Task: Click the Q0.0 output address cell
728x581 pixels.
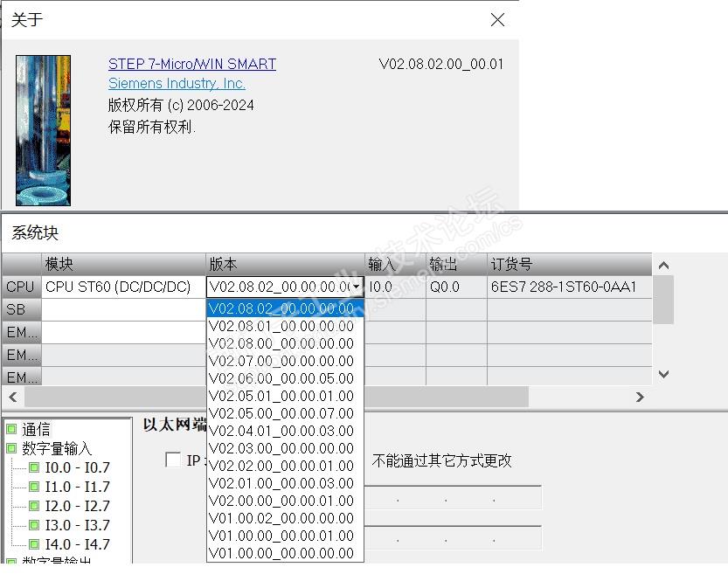Action: 456,287
